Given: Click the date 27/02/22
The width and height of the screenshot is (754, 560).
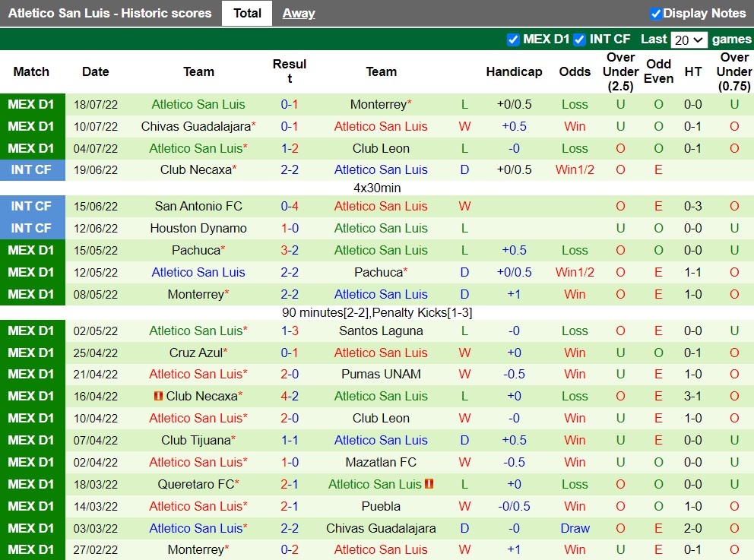Looking at the screenshot, I should pos(96,550).
